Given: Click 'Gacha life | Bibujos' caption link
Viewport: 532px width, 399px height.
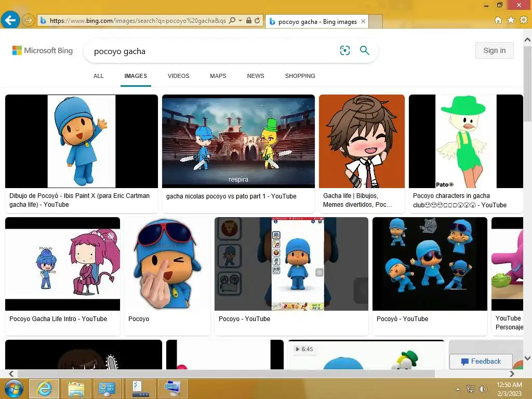Looking at the screenshot, I should pos(357,200).
